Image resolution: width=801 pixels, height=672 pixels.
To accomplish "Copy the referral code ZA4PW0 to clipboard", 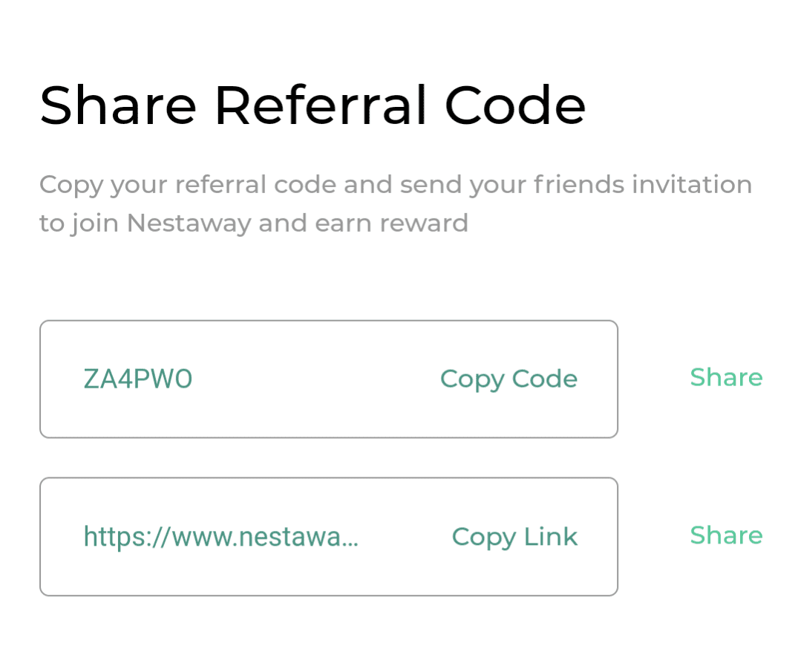I will coord(509,379).
